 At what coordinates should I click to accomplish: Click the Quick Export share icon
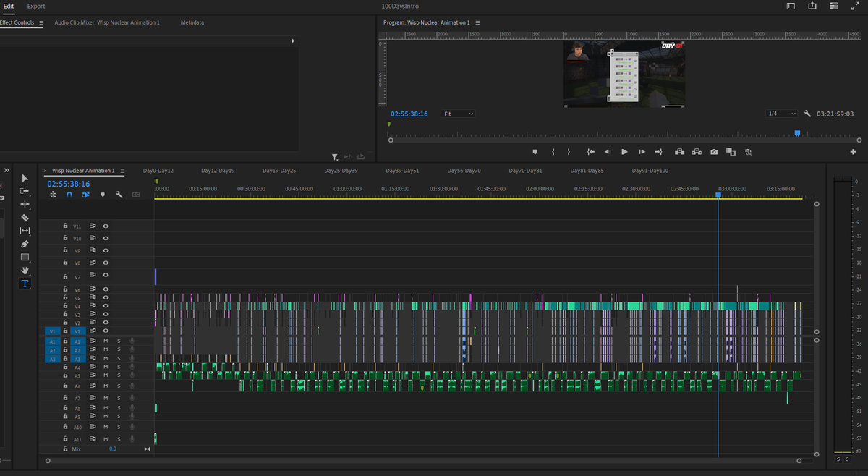click(x=812, y=6)
